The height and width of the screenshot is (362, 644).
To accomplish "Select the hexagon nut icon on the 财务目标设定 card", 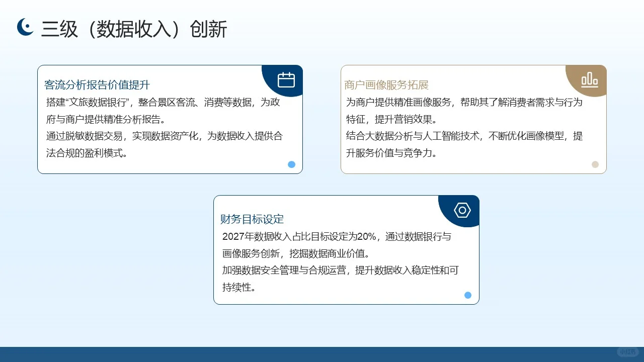I will pos(461,210).
